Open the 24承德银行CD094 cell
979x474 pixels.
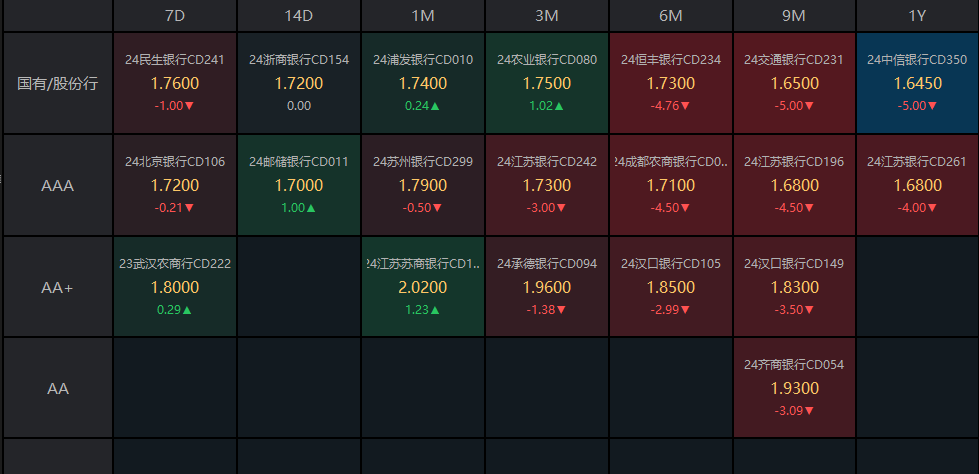click(547, 287)
